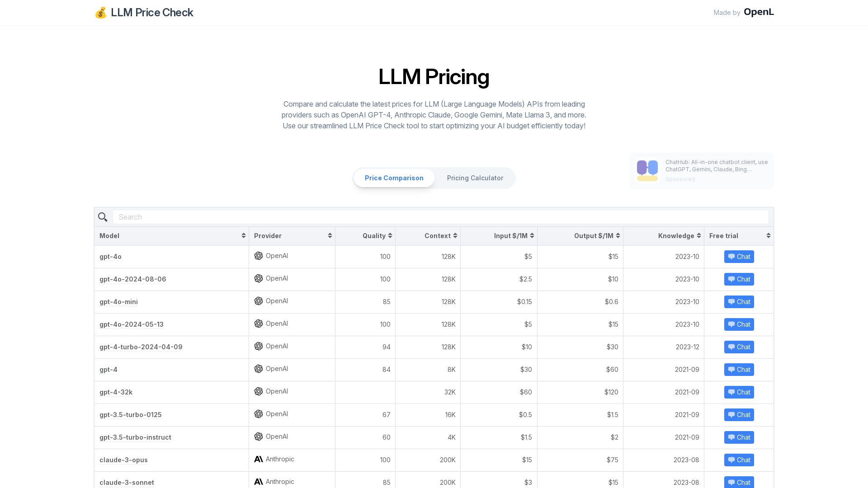Open the gpt-4-turbo-2024-04-09 model link
868x488 pixels.
pyautogui.click(x=141, y=347)
